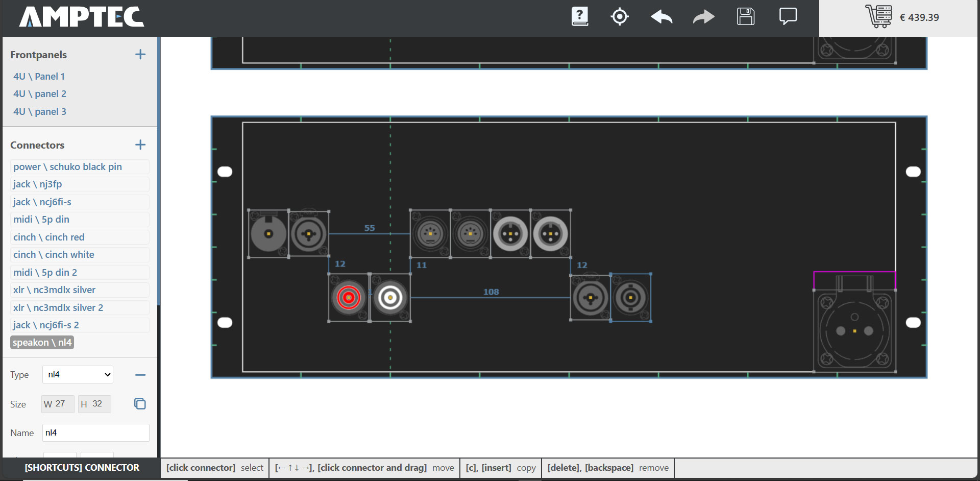Open the shopping cart
The image size is (980, 481).
(x=878, y=17)
